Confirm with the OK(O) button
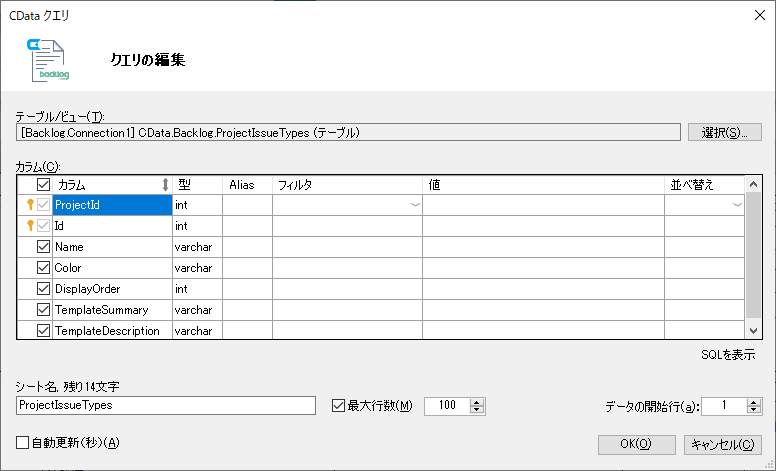776x471 pixels. (x=636, y=444)
